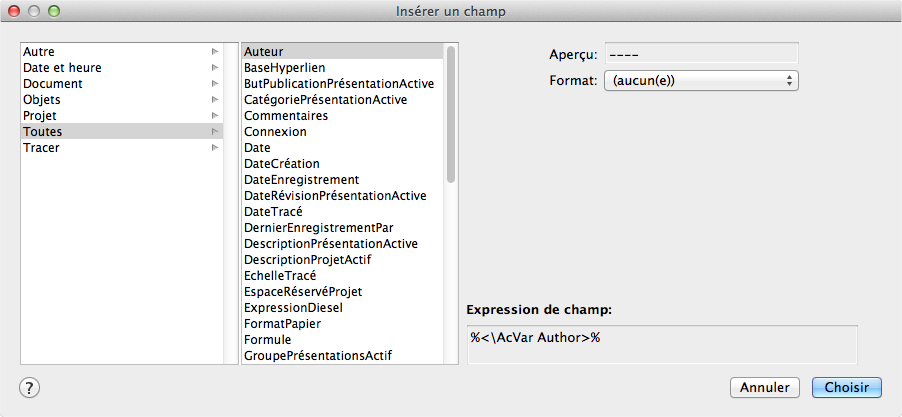The width and height of the screenshot is (902, 417).
Task: Select the Commentaires field name
Action: pyautogui.click(x=286, y=115)
